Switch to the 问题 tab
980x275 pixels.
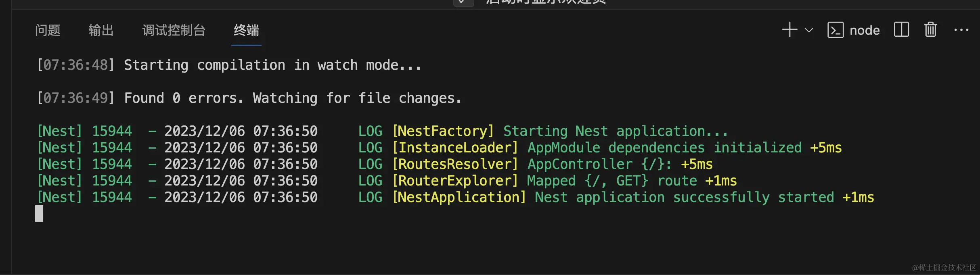48,30
